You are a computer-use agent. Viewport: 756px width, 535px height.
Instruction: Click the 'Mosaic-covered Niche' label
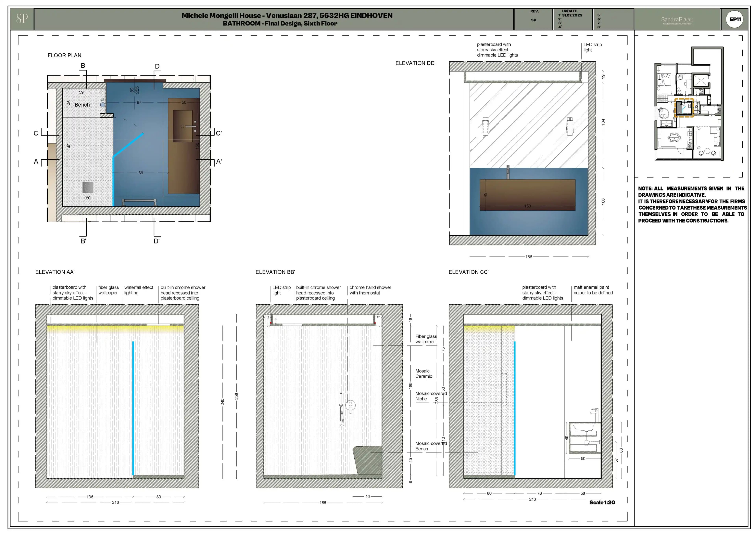pos(431,396)
